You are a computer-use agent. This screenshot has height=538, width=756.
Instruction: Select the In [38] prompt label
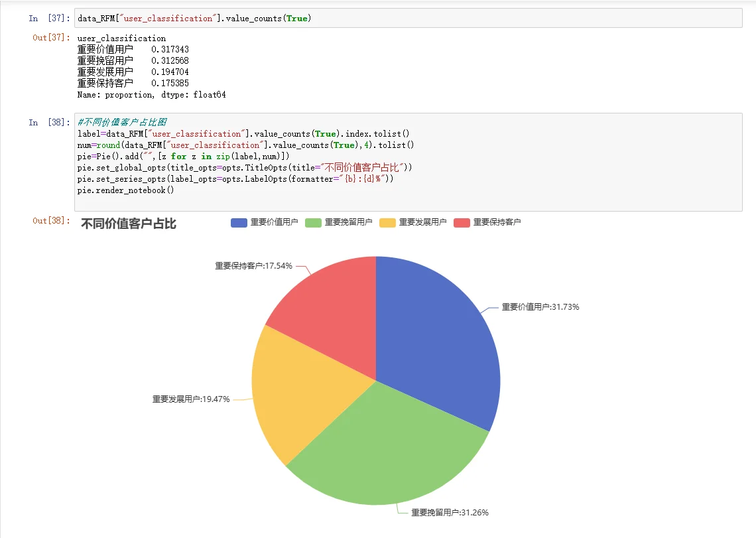click(x=49, y=123)
